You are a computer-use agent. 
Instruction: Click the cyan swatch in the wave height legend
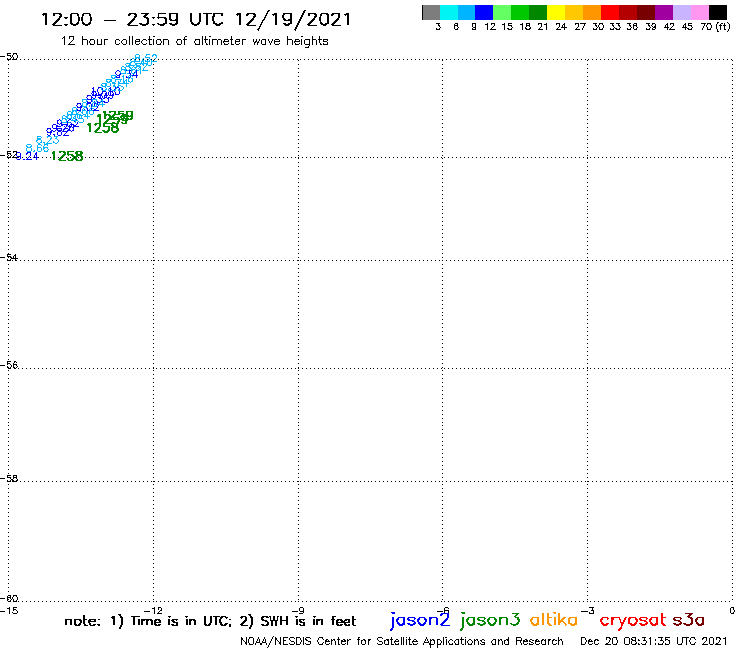[x=449, y=12]
